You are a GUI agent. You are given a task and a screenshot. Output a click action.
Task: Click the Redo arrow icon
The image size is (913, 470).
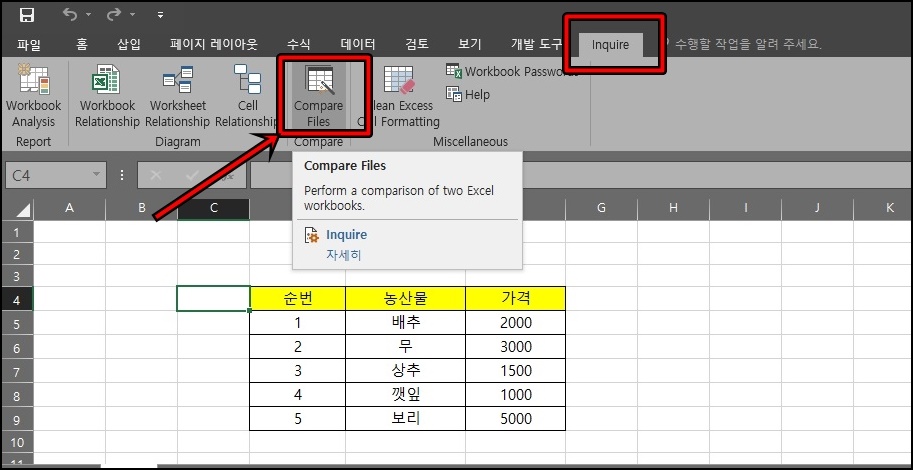tap(114, 15)
